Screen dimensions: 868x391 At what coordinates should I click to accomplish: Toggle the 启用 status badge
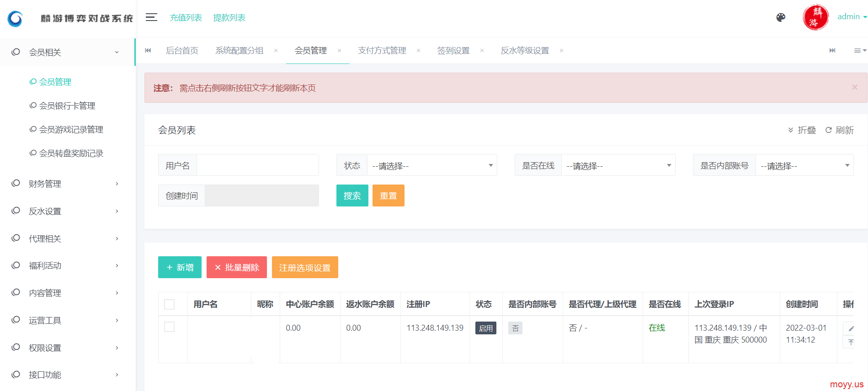click(486, 328)
